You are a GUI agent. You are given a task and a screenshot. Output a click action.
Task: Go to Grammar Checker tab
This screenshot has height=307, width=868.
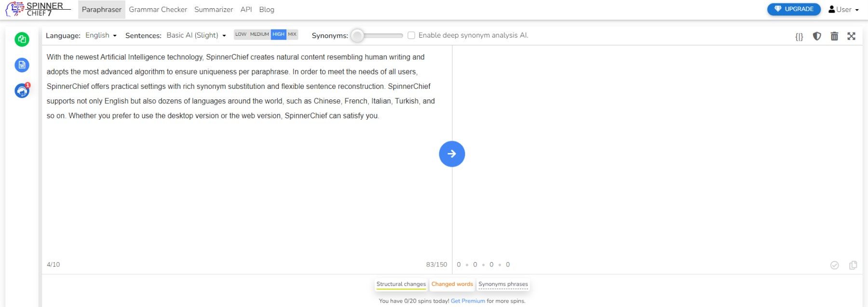[158, 10]
